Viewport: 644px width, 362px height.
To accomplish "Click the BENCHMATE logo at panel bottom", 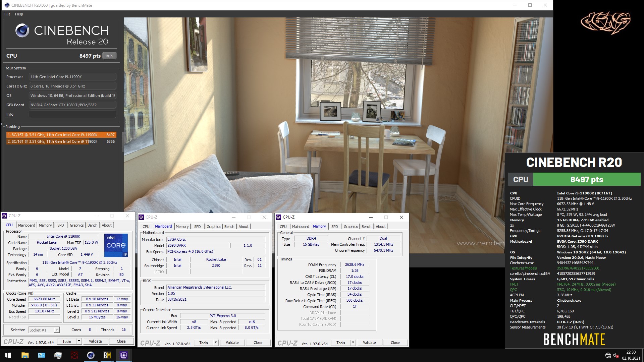I will [x=574, y=339].
